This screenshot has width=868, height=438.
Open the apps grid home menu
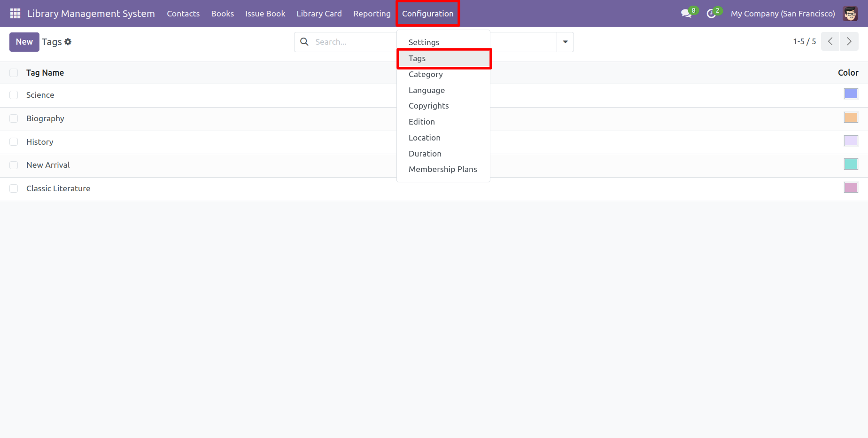[x=15, y=14]
